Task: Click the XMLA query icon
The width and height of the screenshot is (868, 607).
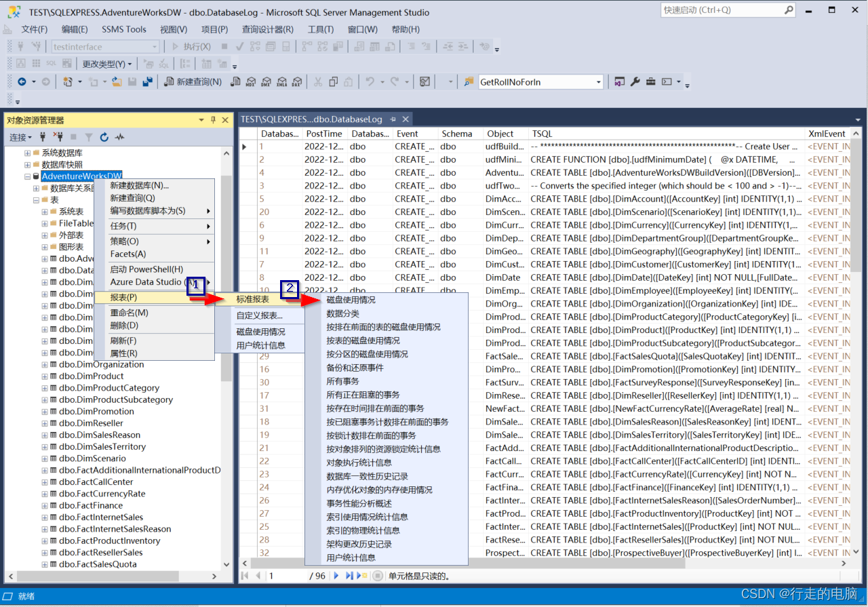Action: [281, 82]
